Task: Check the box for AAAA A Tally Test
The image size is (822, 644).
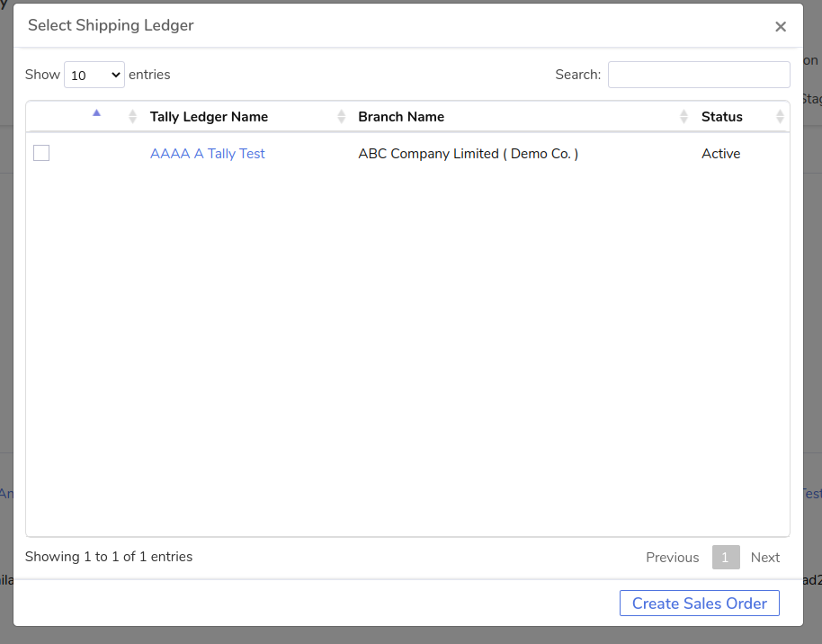Action: [41, 153]
